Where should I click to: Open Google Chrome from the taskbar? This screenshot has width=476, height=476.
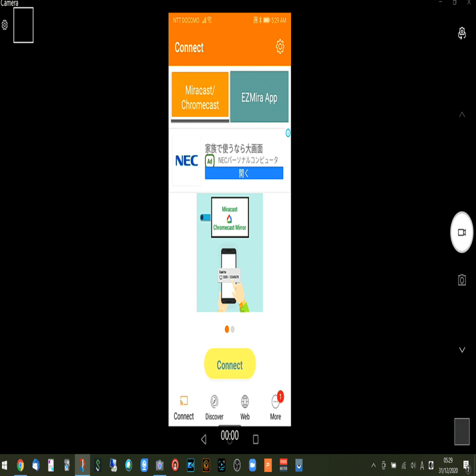pyautogui.click(x=20, y=465)
